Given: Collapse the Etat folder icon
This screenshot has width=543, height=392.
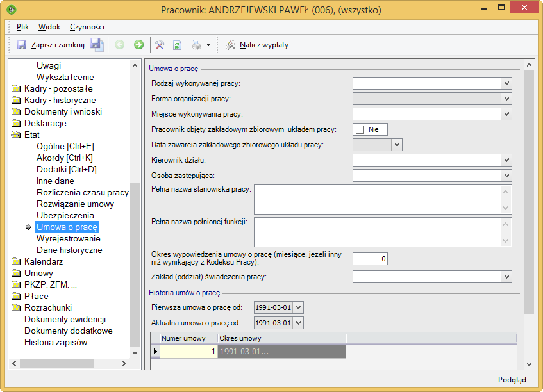Looking at the screenshot, I should (x=16, y=135).
